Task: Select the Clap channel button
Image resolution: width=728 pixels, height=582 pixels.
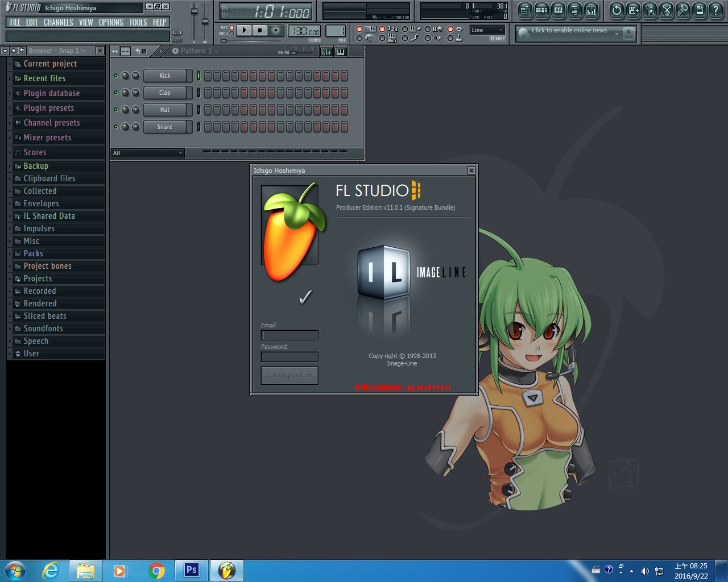Action: pos(165,93)
